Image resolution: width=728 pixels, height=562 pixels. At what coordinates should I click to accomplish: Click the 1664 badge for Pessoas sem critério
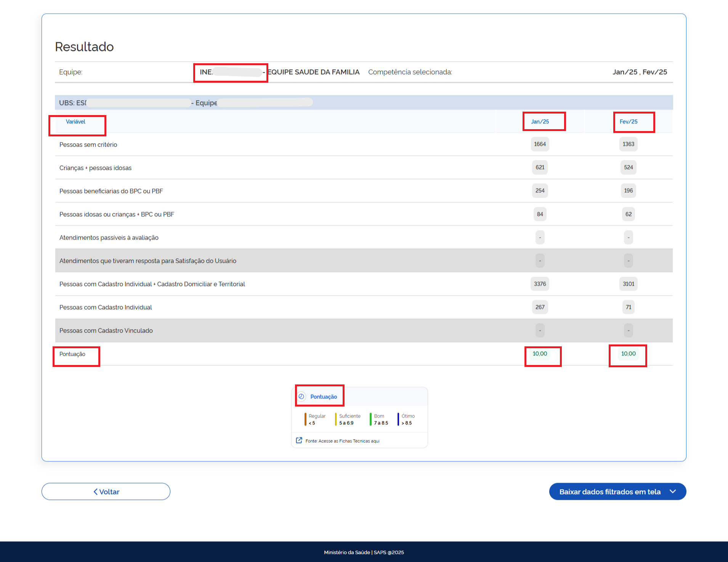pyautogui.click(x=540, y=144)
